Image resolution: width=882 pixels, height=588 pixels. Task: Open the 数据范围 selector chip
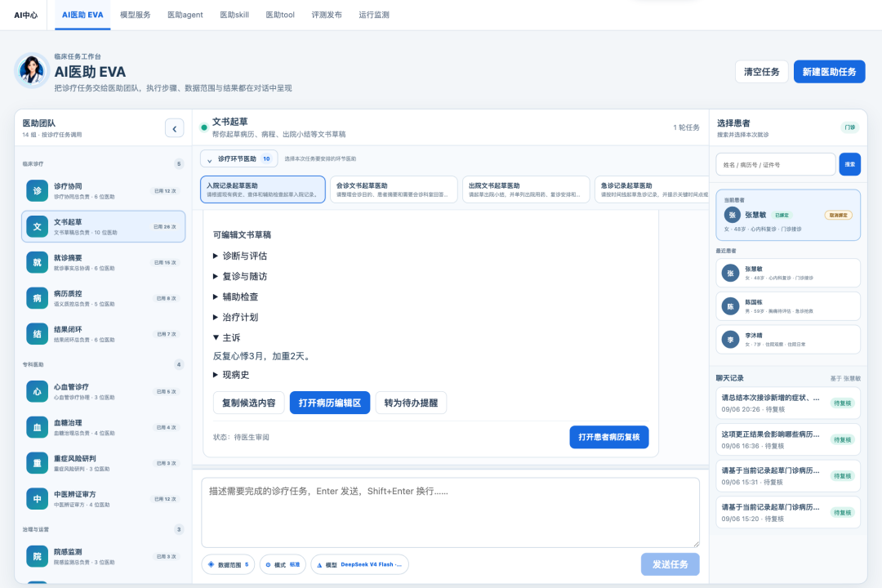click(x=228, y=564)
